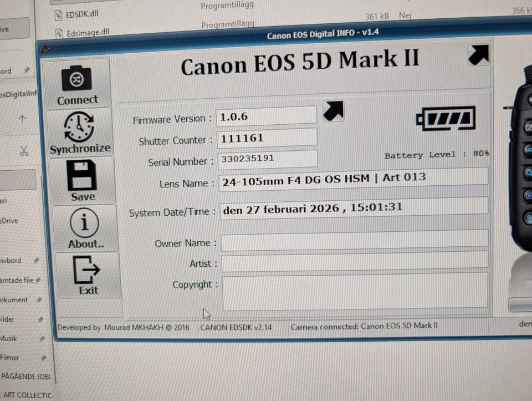
Task: Click 'Camera connected' status bar text
Action: tap(364, 326)
